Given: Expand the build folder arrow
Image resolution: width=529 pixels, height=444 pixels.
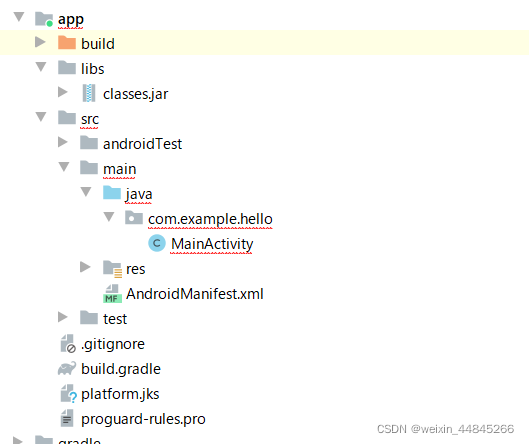Looking at the screenshot, I should tap(40, 42).
